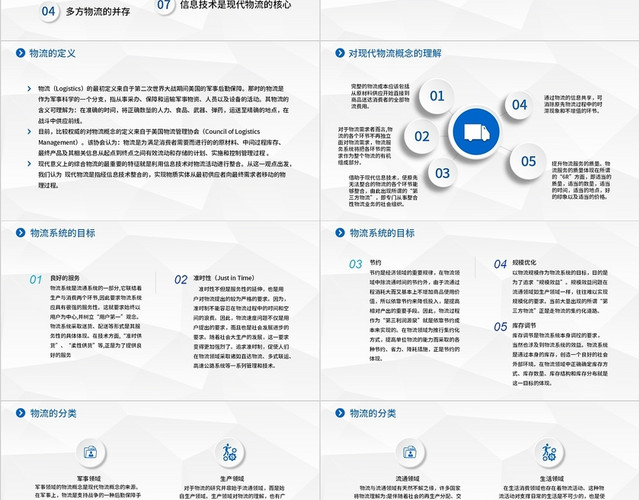Click the briefcase icon above 军事领域
Viewport: 640px width, 500px height.
[x=91, y=452]
